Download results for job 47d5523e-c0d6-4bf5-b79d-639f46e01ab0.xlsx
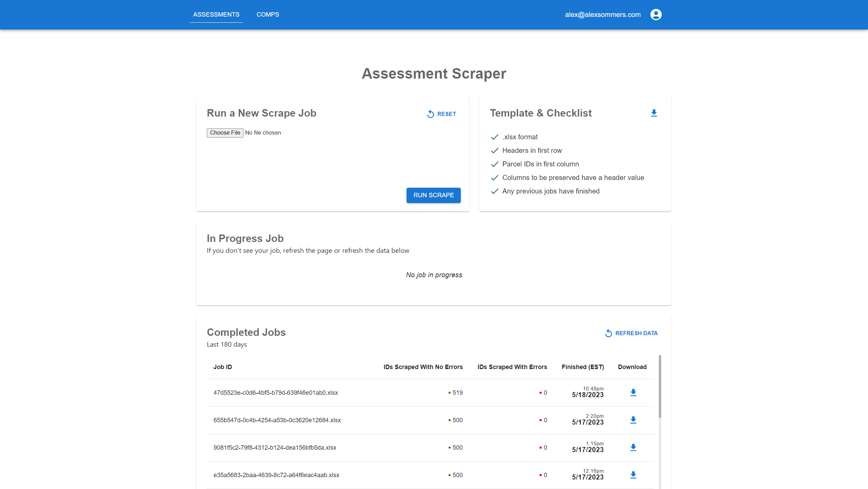868x489 pixels. [633, 392]
